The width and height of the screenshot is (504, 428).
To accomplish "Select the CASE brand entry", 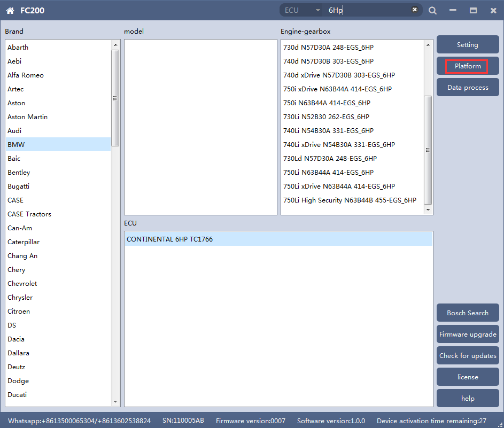I will pyautogui.click(x=58, y=200).
